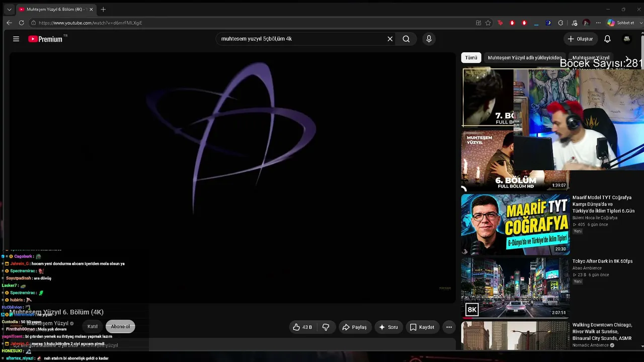Open the red Tp extension
The height and width of the screenshot is (362, 644).
click(x=500, y=23)
